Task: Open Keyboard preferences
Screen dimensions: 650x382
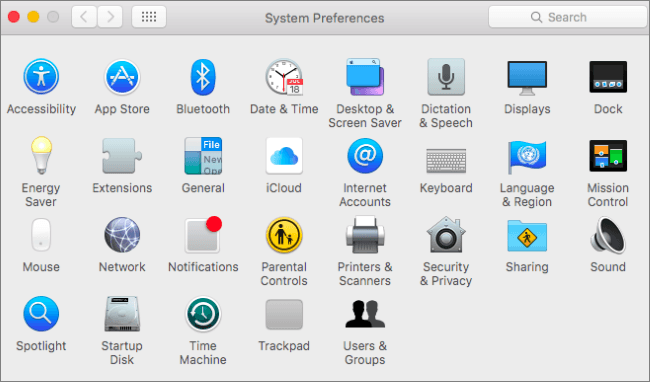Action: 446,160
